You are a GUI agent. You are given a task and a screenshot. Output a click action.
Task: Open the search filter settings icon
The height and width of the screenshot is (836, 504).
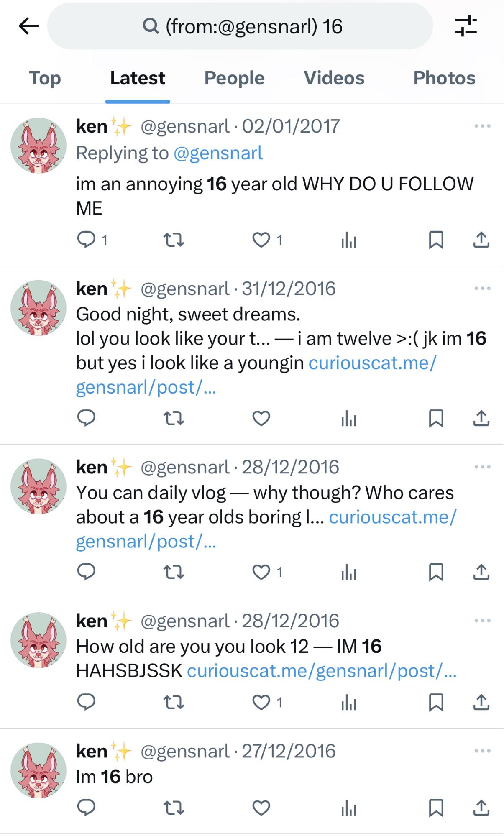tap(466, 26)
